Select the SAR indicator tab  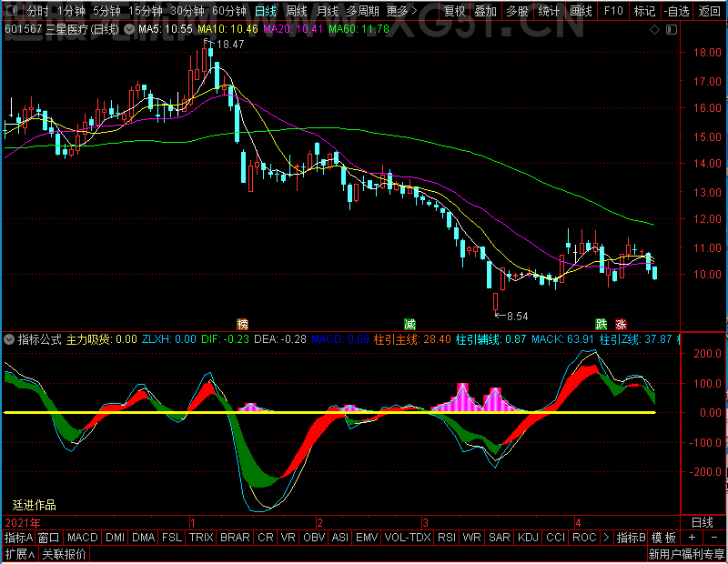(x=500, y=538)
